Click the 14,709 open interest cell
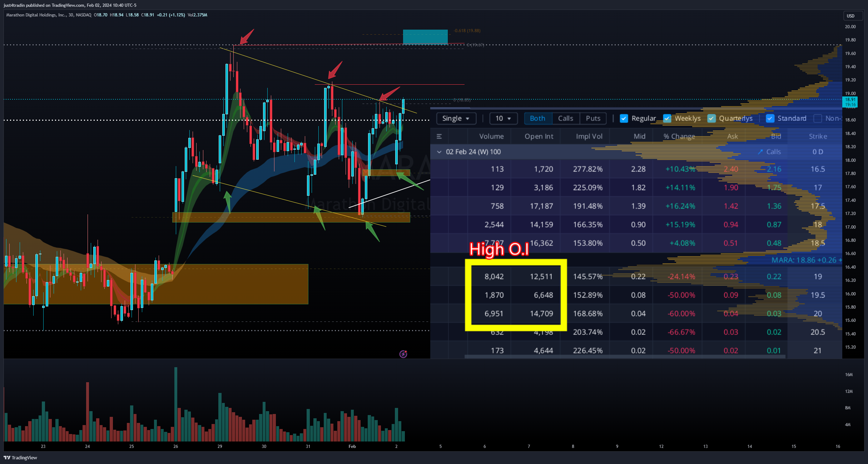Image resolution: width=868 pixels, height=464 pixels. click(x=542, y=314)
